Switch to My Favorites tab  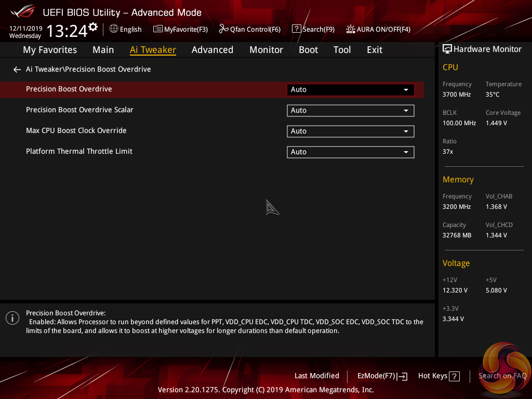pyautogui.click(x=50, y=50)
